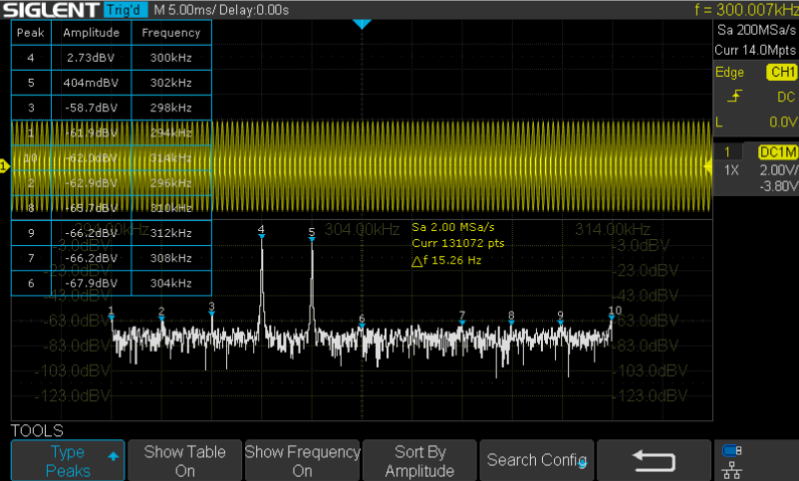Select peak marker 4 on the spectrum
Screen dimensions: 799x481
click(261, 232)
